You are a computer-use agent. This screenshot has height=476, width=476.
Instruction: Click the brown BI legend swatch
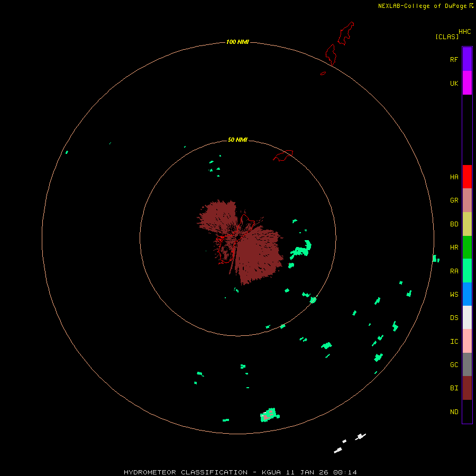(467, 388)
